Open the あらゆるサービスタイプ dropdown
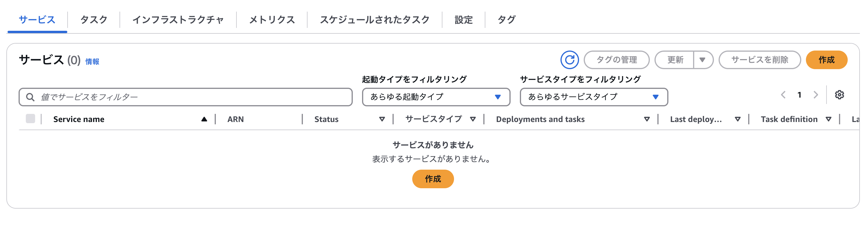Viewport: 868px width, 226px height. (x=593, y=97)
